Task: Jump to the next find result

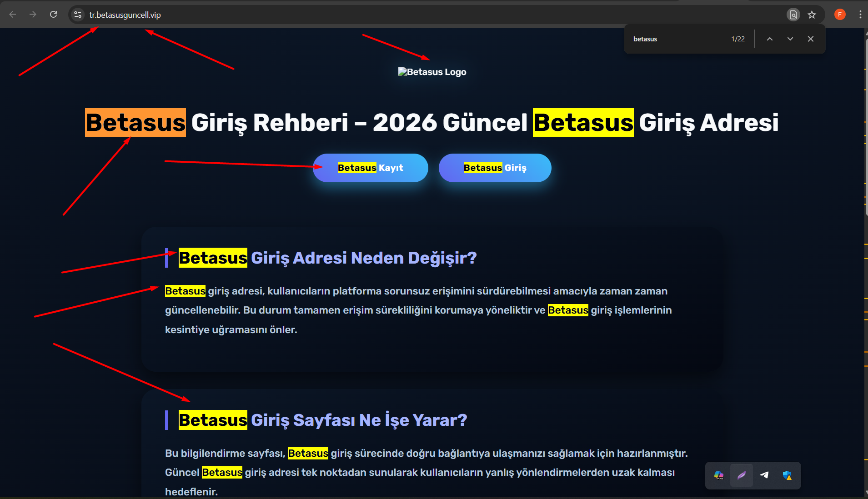Action: click(790, 39)
